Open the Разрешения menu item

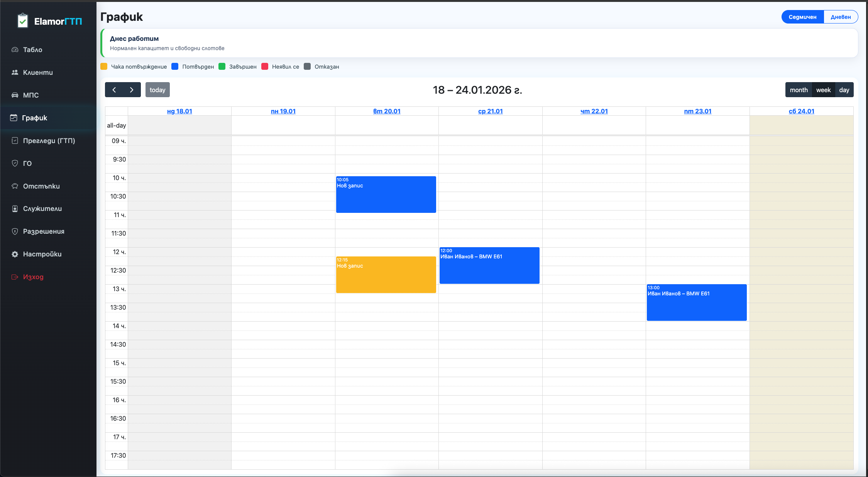44,231
